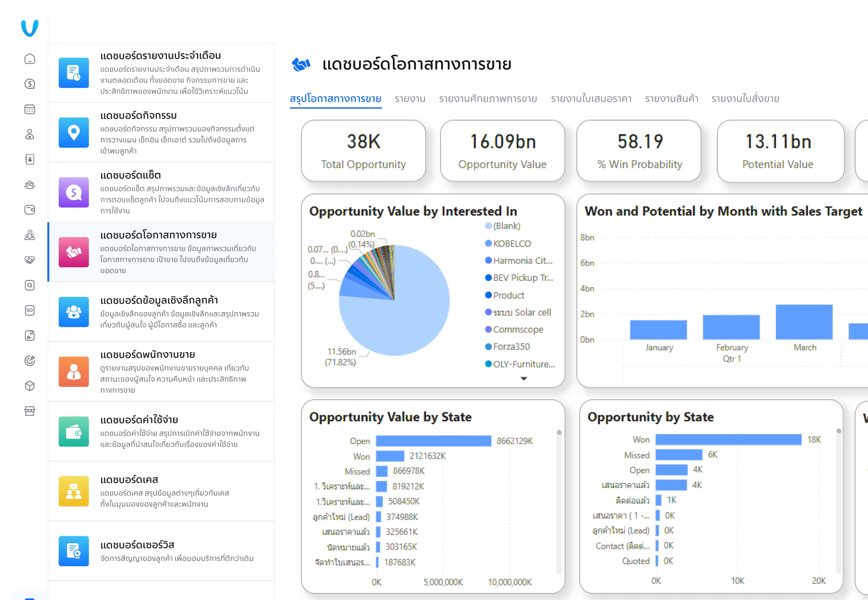
Task: Click the Won bar labeled 18K
Action: [x=729, y=439]
